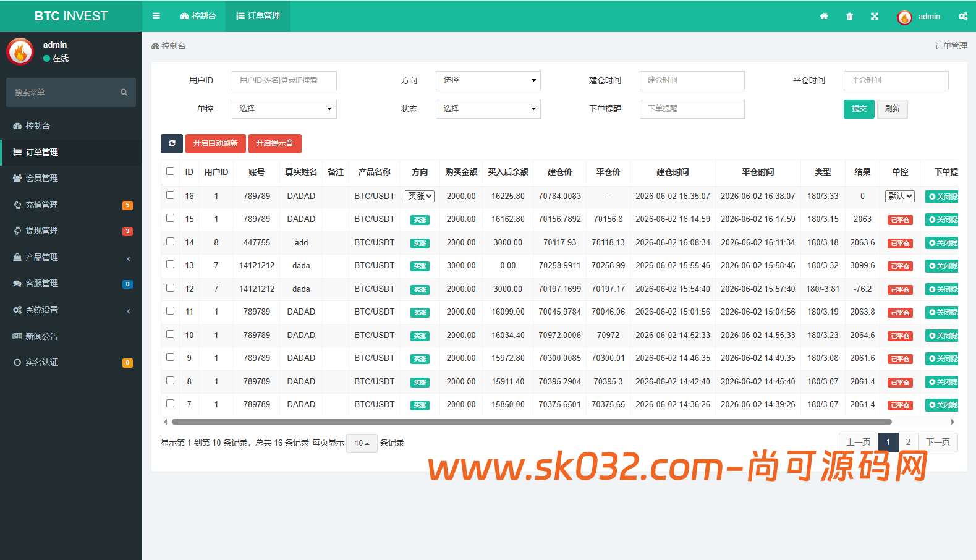Open the 状态 filter dropdown
The width and height of the screenshot is (976, 560).
tap(488, 109)
